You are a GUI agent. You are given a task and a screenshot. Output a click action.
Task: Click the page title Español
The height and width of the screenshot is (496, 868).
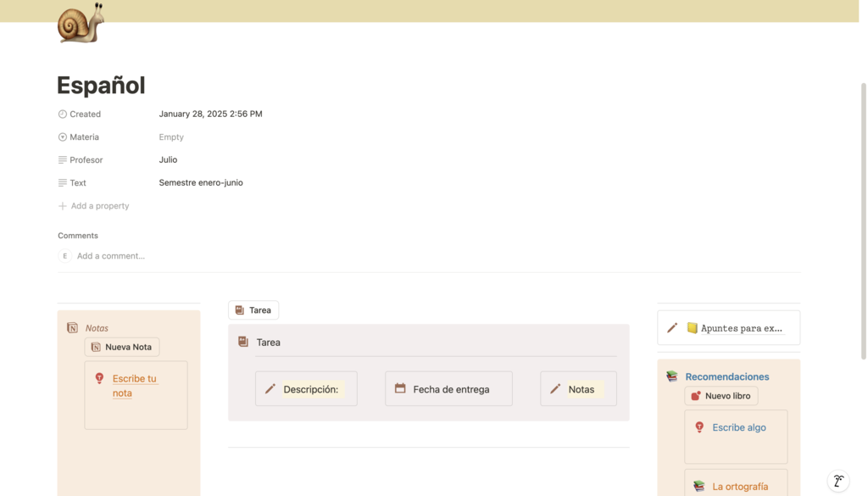point(102,86)
